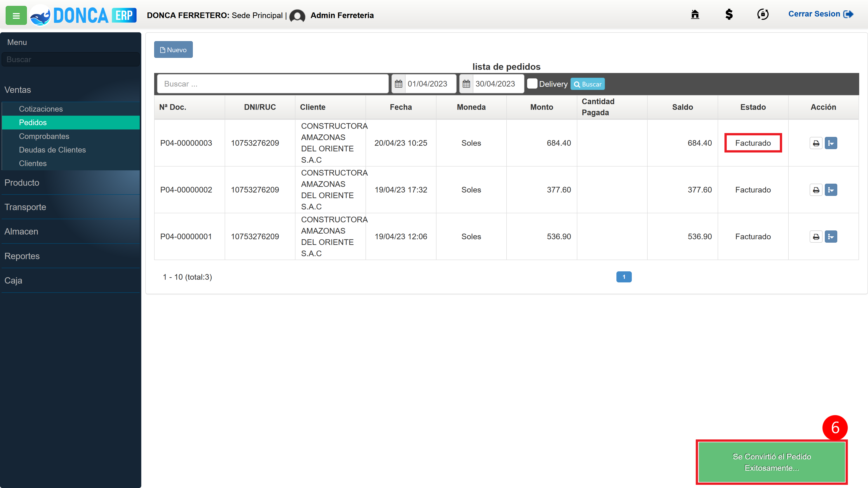Print pedido P04-00000002
Viewport: 868px width, 488px height.
tap(816, 190)
